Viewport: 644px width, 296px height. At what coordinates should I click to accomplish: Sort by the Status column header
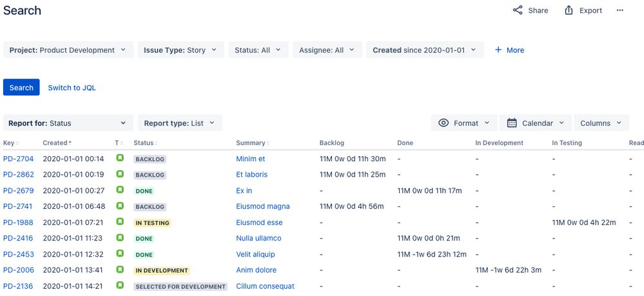[x=146, y=143]
